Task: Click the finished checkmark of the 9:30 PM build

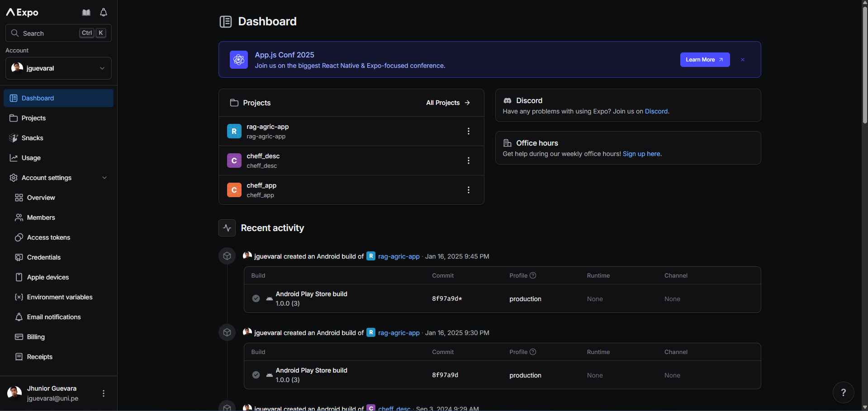Action: (x=256, y=375)
